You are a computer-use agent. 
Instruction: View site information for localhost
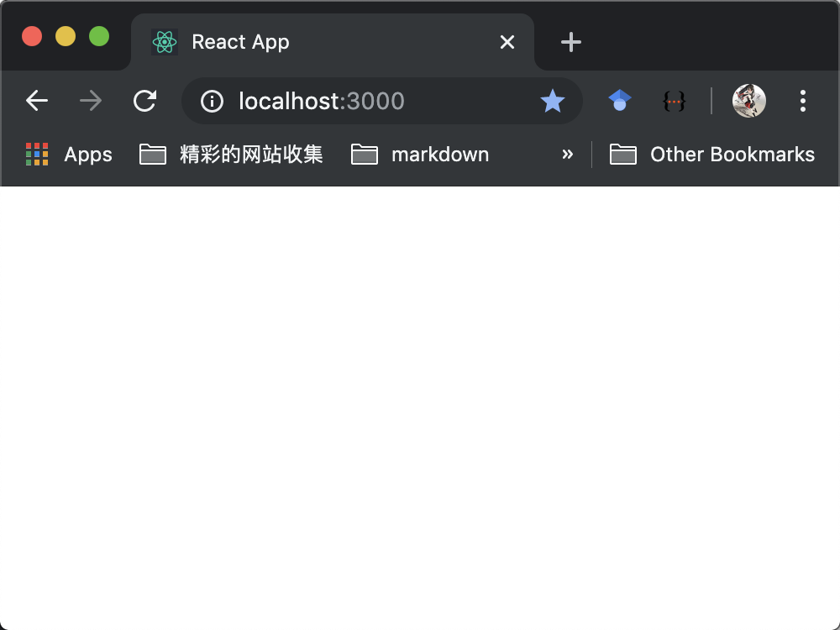[x=213, y=102]
